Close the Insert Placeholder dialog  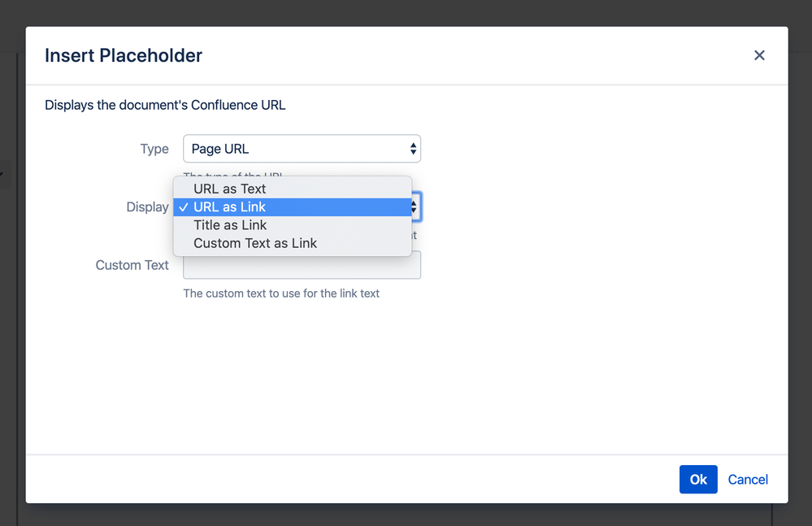tap(759, 55)
